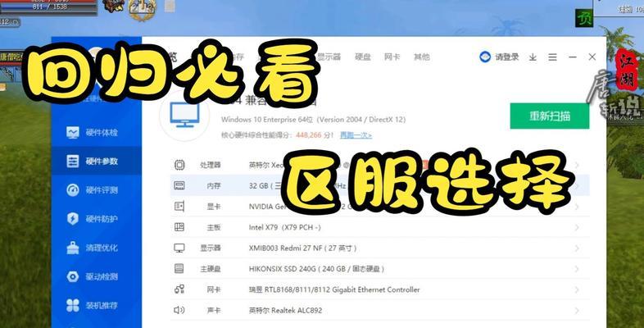Click the 处理器 label
The image size is (644, 328).
[211, 165]
